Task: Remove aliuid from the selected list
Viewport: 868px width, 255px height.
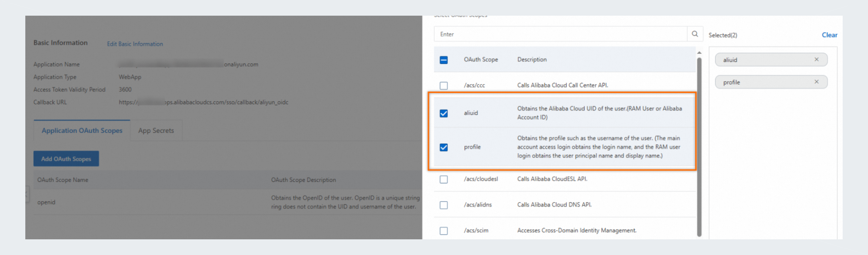Action: point(816,59)
